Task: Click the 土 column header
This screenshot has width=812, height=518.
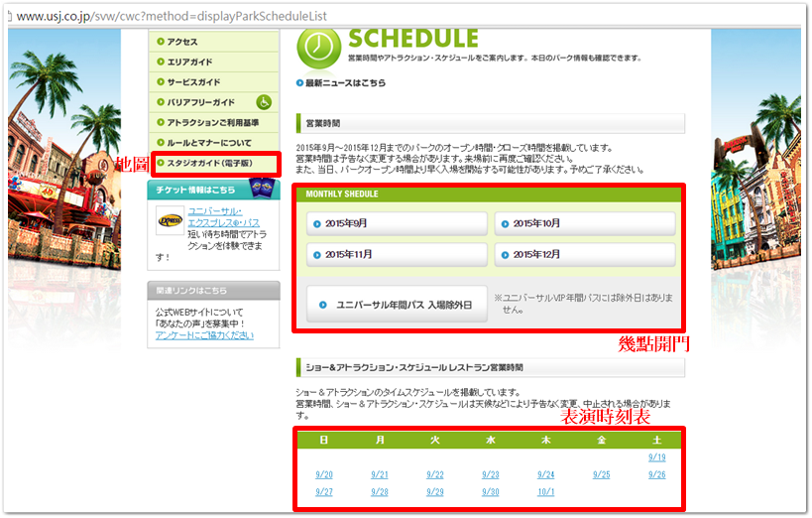Action: (656, 440)
